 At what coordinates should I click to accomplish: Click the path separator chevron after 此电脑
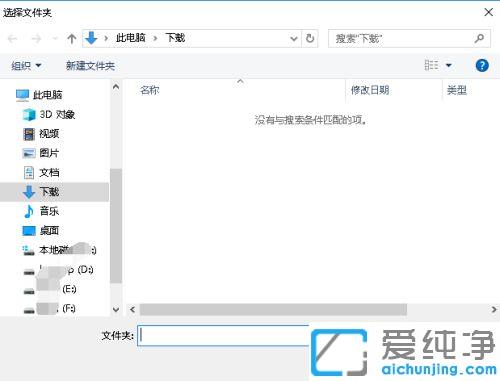point(155,39)
